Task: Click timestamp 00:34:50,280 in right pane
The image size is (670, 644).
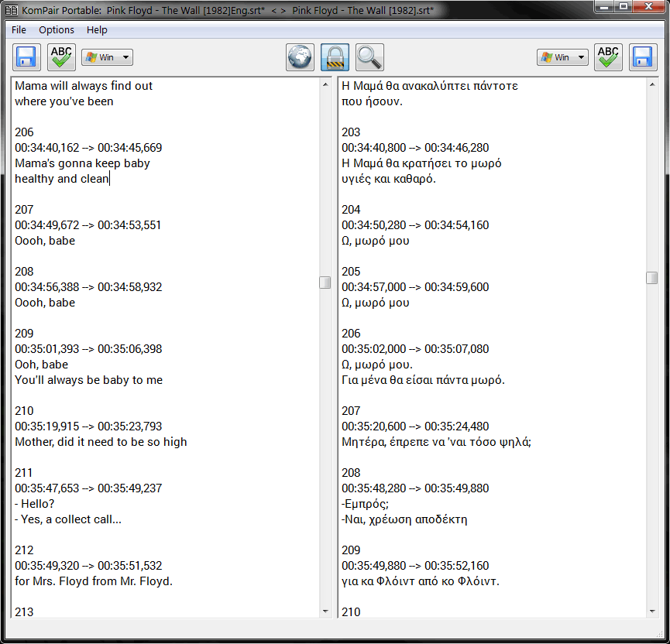Action: pos(374,225)
